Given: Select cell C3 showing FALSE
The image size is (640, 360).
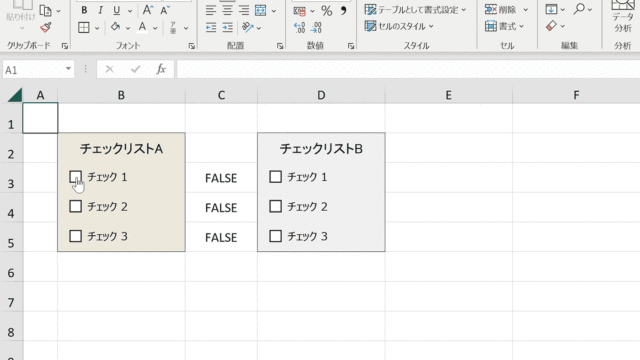Looking at the screenshot, I should point(221,178).
